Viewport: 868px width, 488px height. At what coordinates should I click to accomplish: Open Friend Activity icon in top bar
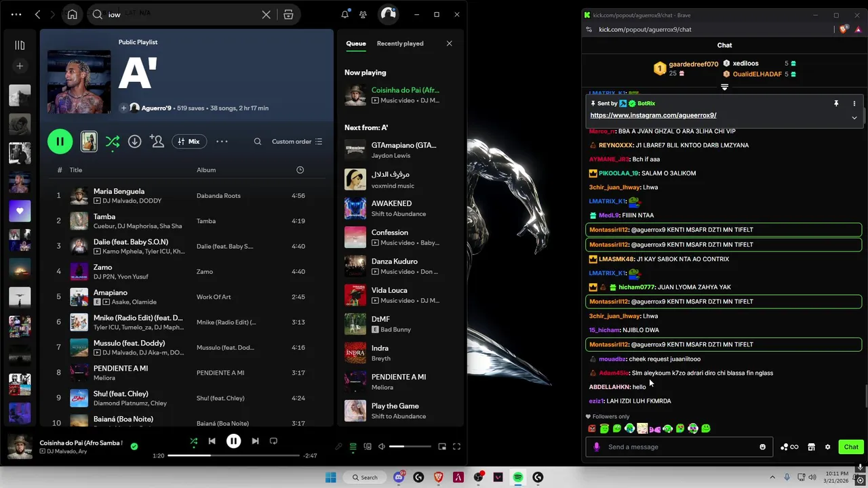tap(363, 14)
